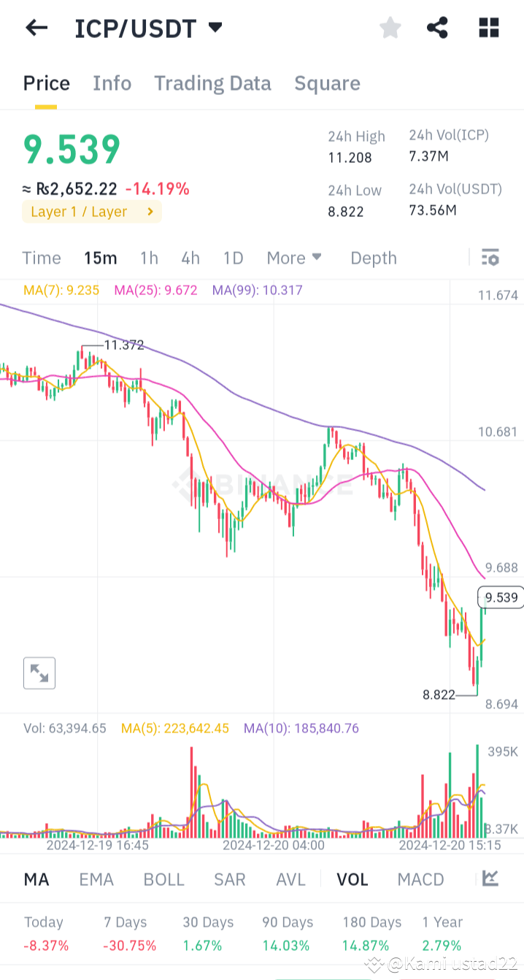Open the Trading Data tab
Image resolution: width=524 pixels, height=980 pixels.
(x=212, y=83)
